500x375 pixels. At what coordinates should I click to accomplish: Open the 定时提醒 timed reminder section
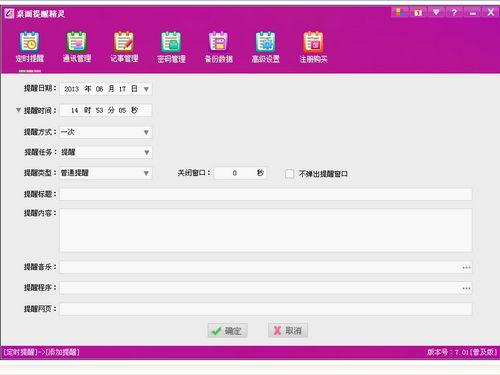point(30,47)
